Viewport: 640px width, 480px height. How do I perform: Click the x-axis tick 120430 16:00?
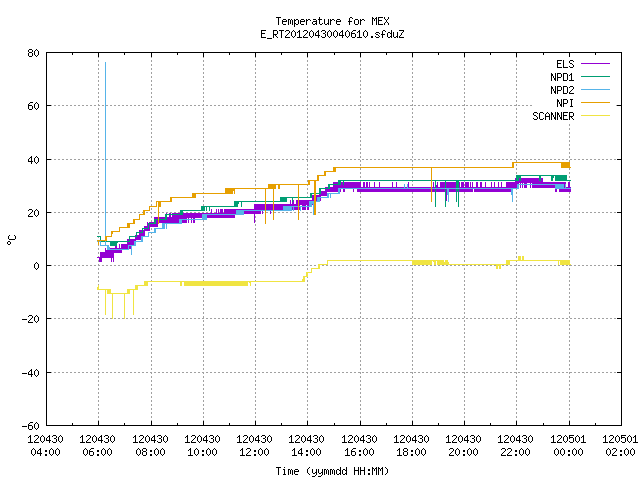pos(359,446)
